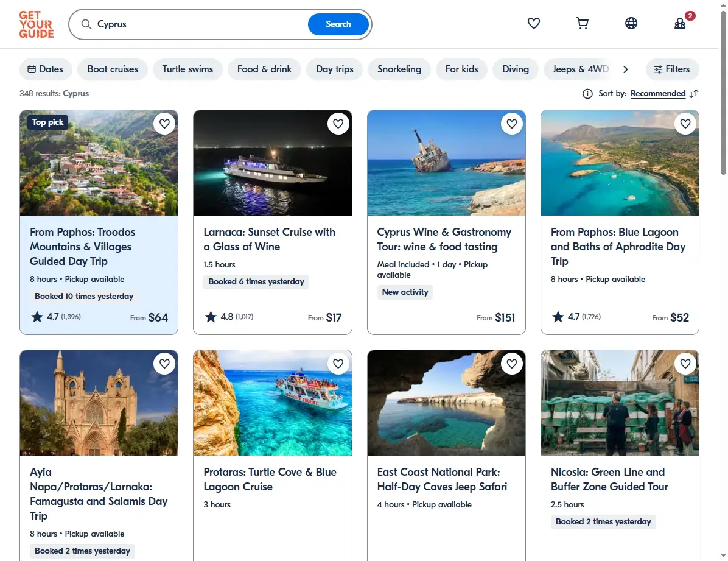Click the magnifier icon in search bar
Viewport: 728px width, 561px height.
click(x=86, y=24)
